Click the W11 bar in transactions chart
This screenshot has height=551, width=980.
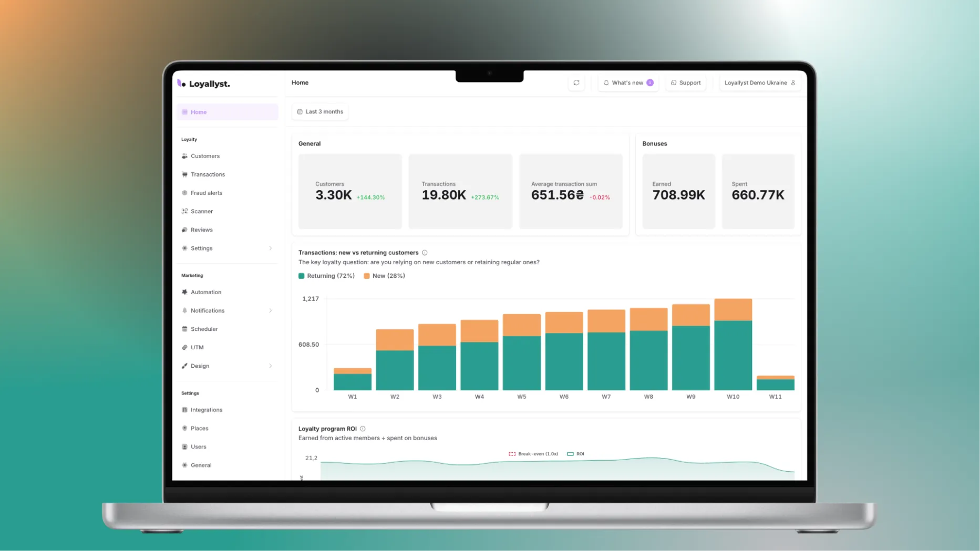pos(775,383)
